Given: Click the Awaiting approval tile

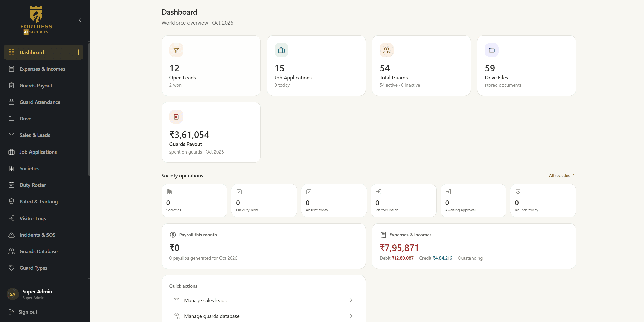Looking at the screenshot, I should click(473, 201).
